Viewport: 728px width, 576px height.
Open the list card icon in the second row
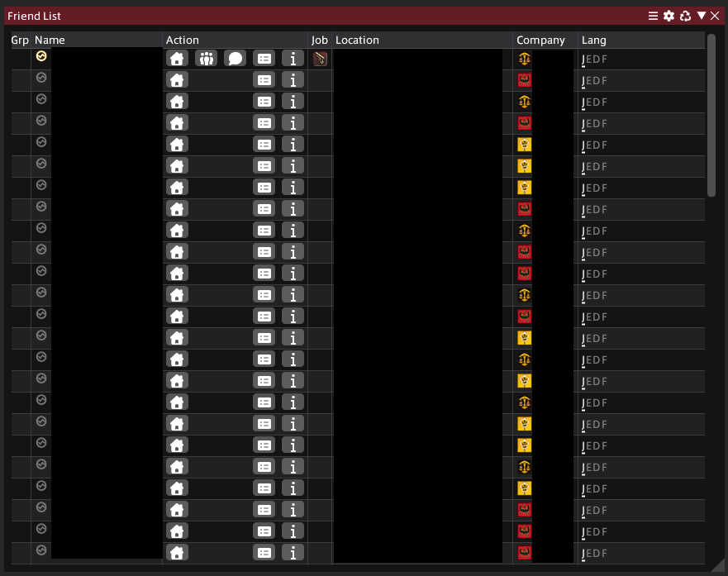(x=264, y=80)
